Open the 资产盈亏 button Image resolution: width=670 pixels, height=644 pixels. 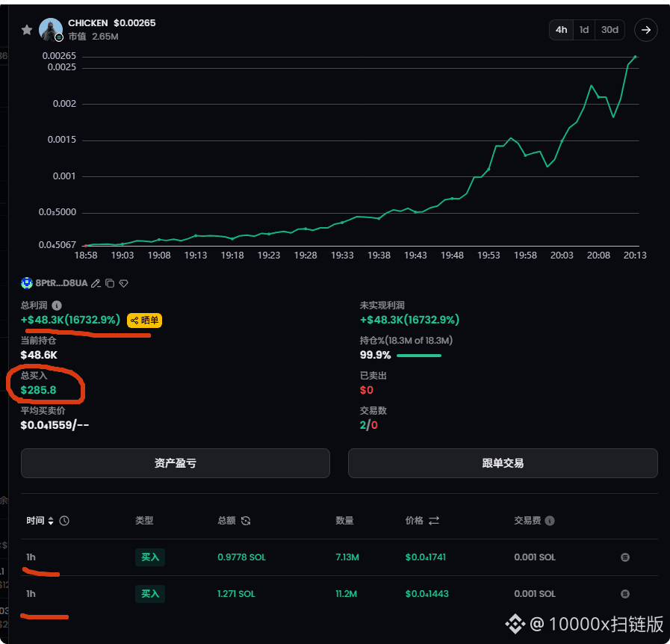pyautogui.click(x=176, y=463)
